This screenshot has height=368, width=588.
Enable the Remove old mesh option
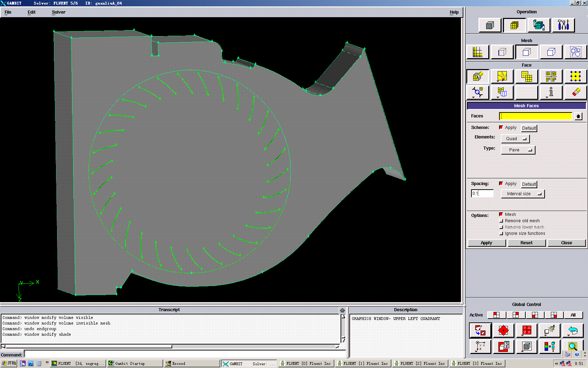501,221
